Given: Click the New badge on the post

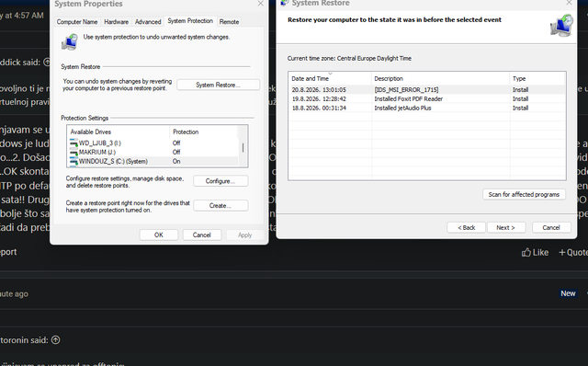Looking at the screenshot, I should pyautogui.click(x=568, y=293).
